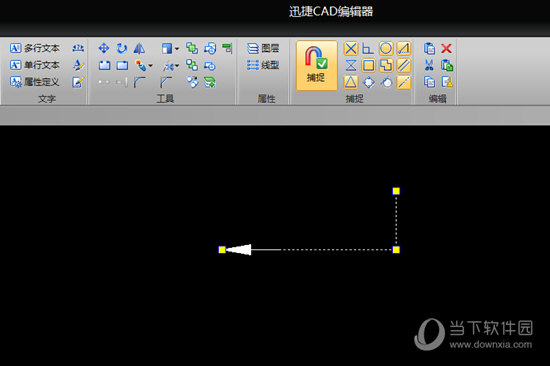Select the Chamfer angled corner tool
The image size is (550, 366).
pyautogui.click(x=166, y=82)
